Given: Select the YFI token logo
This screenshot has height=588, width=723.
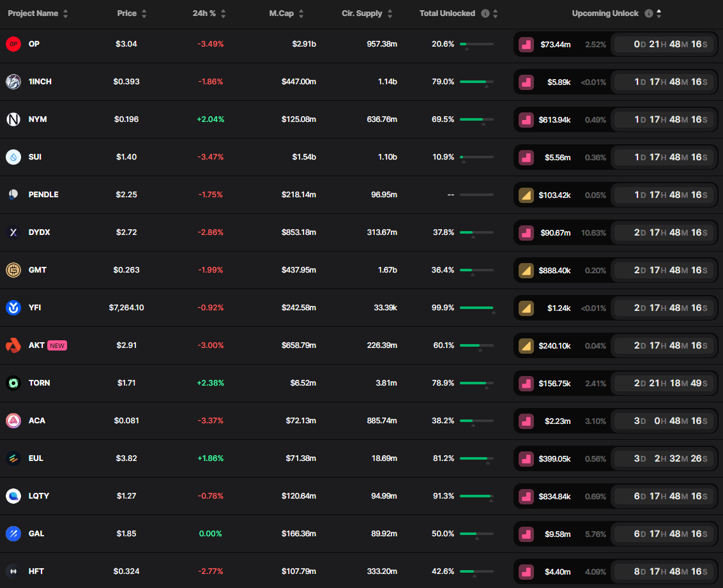Looking at the screenshot, I should tap(13, 308).
